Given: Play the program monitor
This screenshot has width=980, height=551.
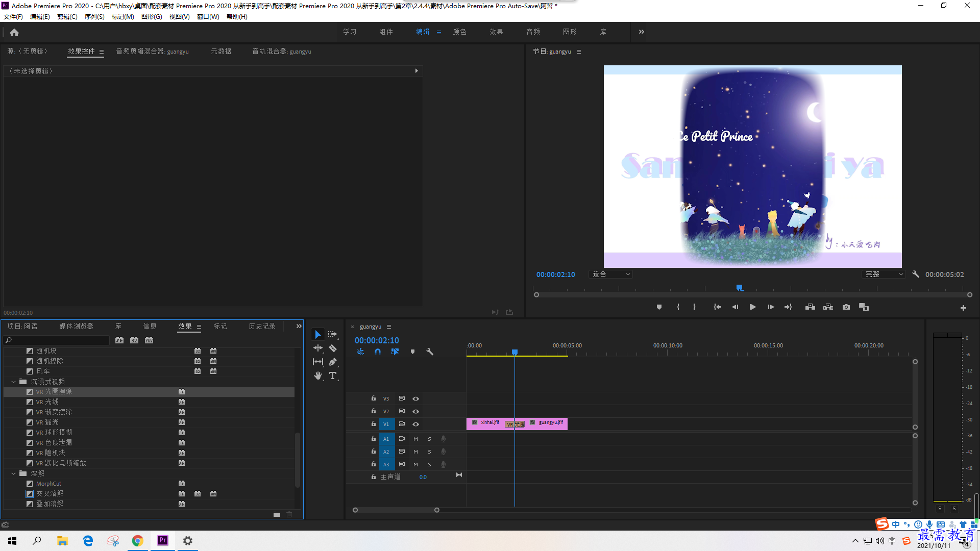Looking at the screenshot, I should tap(752, 307).
